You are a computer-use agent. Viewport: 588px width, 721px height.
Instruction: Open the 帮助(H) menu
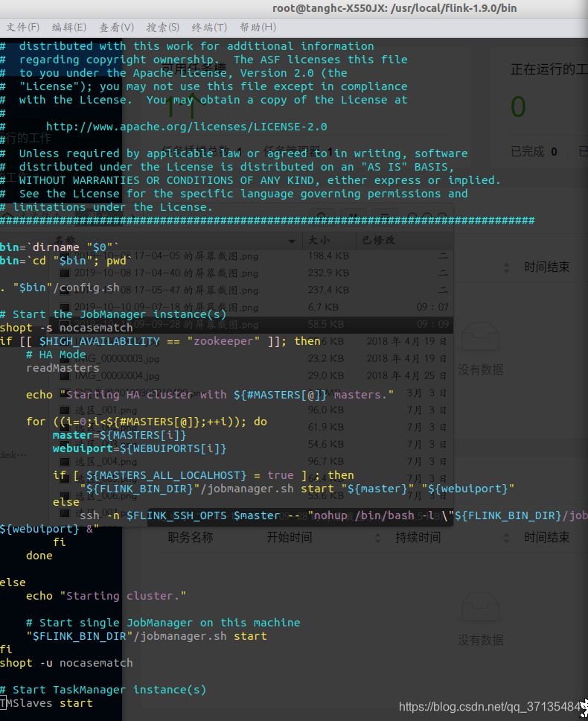click(x=258, y=27)
